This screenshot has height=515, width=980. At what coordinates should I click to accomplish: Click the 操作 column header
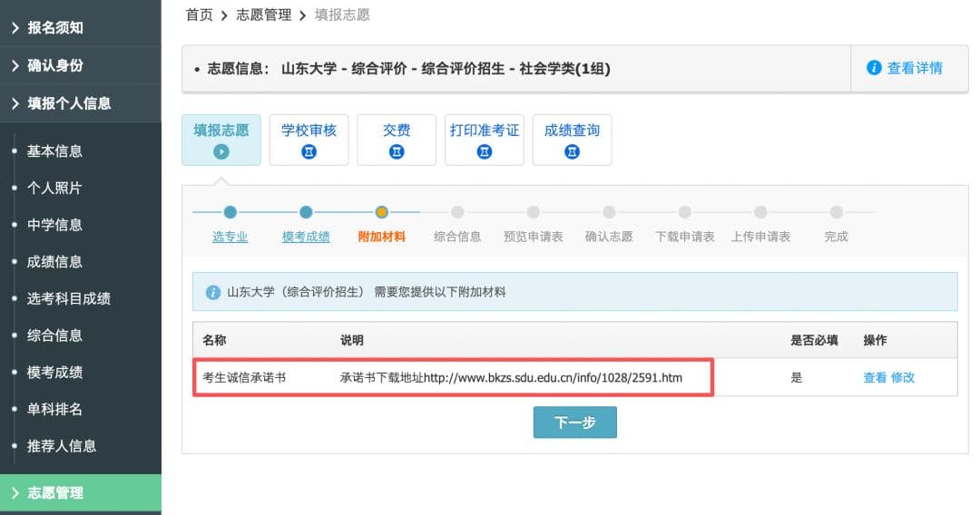tap(875, 340)
